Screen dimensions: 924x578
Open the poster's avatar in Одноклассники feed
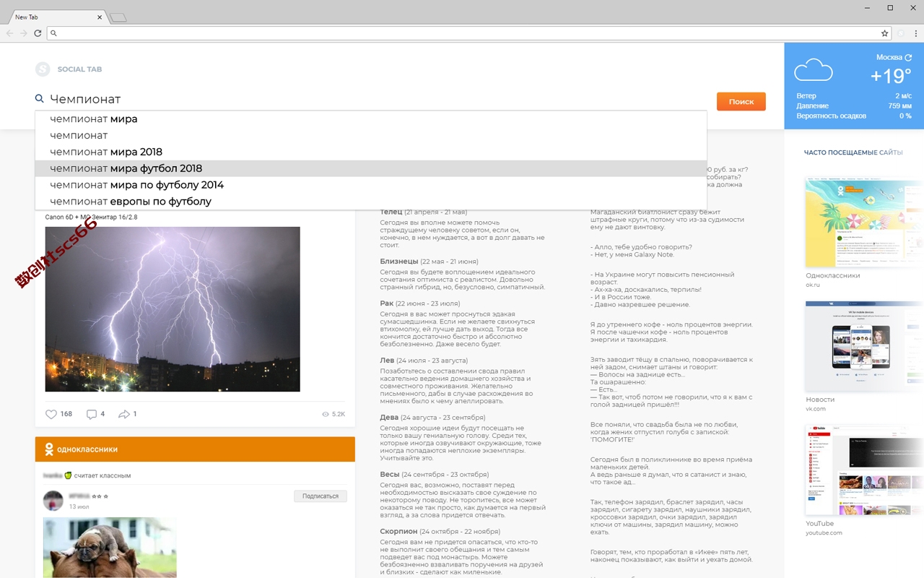click(x=53, y=501)
